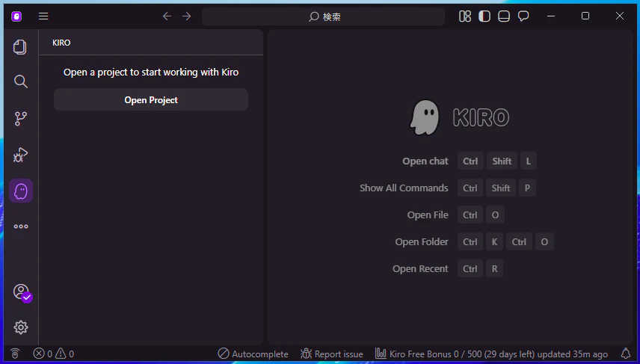Image resolution: width=640 pixels, height=364 pixels.
Task: Open notifications with the bell icon
Action: click(x=625, y=354)
